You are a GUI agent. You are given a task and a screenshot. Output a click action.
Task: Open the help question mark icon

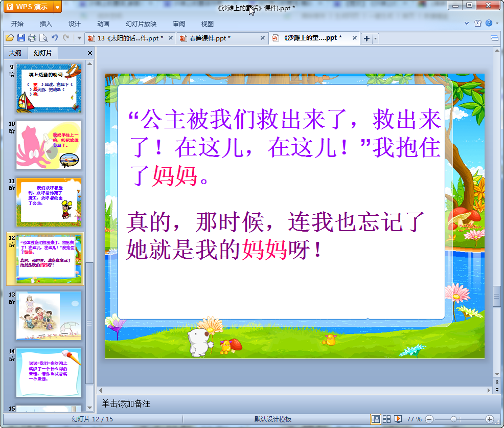[489, 23]
